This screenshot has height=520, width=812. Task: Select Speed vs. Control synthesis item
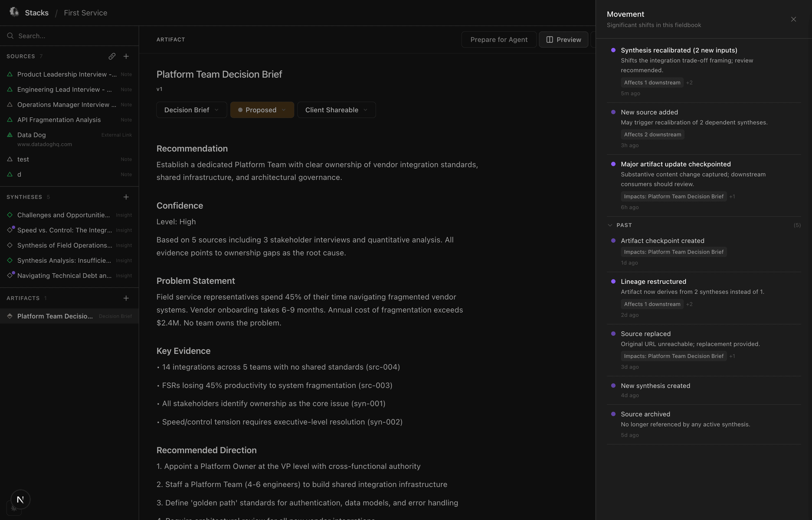tap(64, 230)
